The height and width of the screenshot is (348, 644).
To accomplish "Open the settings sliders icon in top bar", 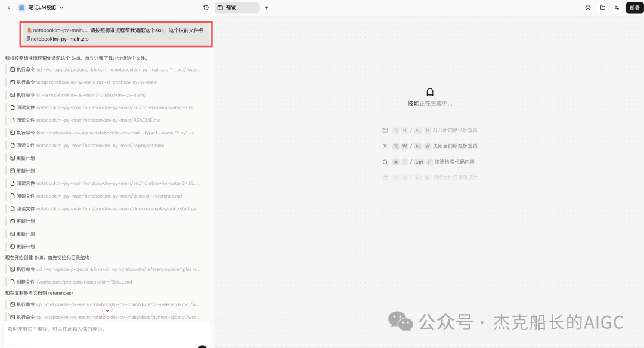I will click(x=617, y=7).
